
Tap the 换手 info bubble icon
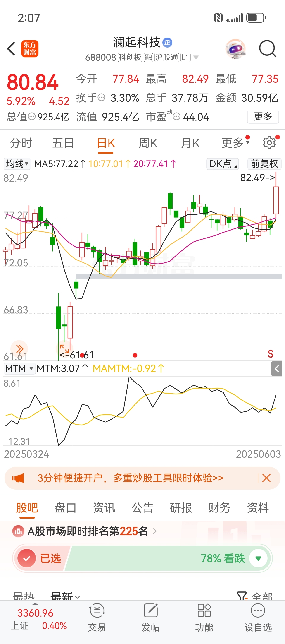coord(101,97)
